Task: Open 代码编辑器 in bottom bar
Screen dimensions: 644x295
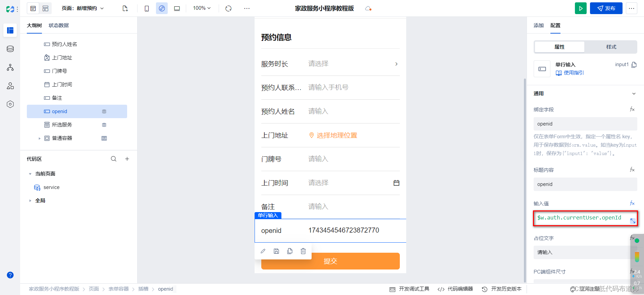Action: click(455, 289)
